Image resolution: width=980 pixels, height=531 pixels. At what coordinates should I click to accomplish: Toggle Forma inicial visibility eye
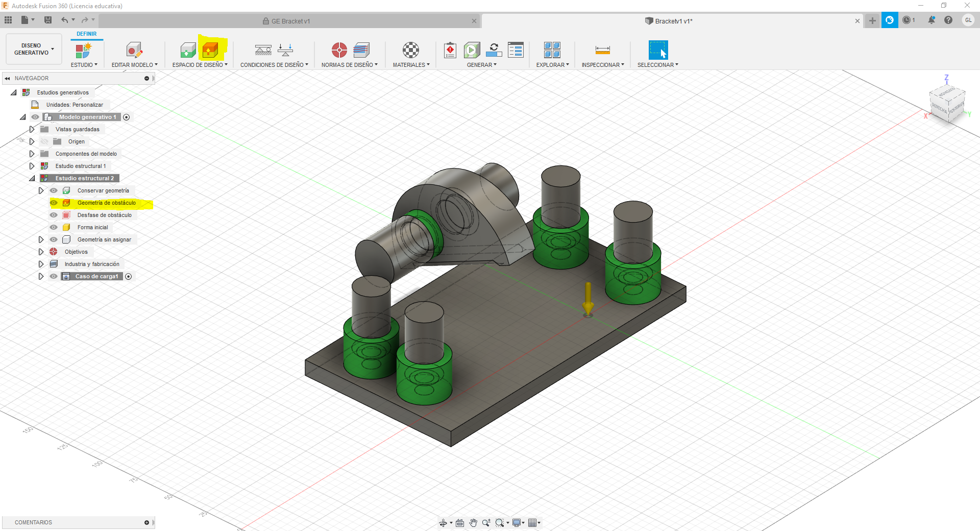pos(54,227)
